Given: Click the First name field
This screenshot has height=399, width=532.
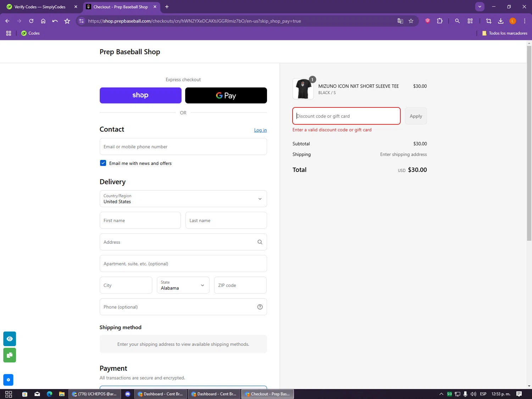Looking at the screenshot, I should [x=140, y=220].
